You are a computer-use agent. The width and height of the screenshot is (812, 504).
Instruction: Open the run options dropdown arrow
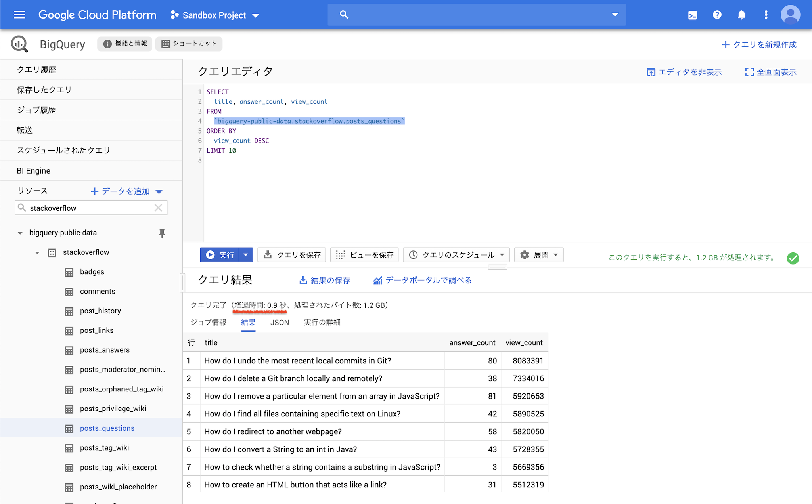(246, 255)
